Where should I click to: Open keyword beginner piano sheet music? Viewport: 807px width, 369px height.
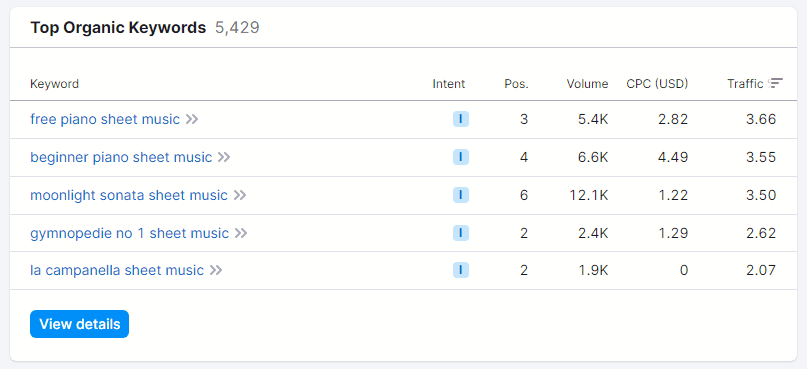(121, 157)
